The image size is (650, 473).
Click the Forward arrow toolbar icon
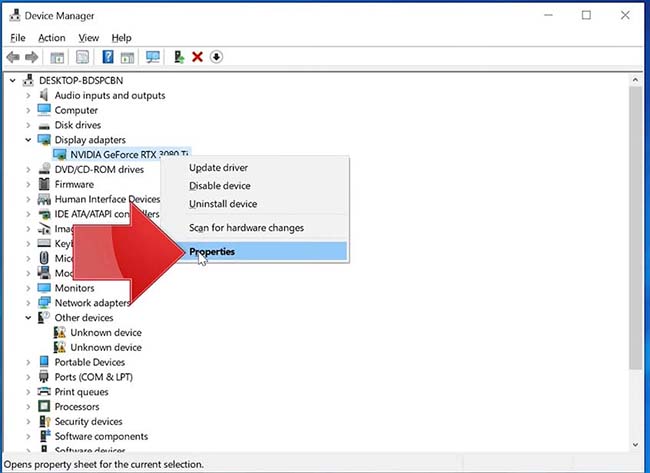pos(32,57)
